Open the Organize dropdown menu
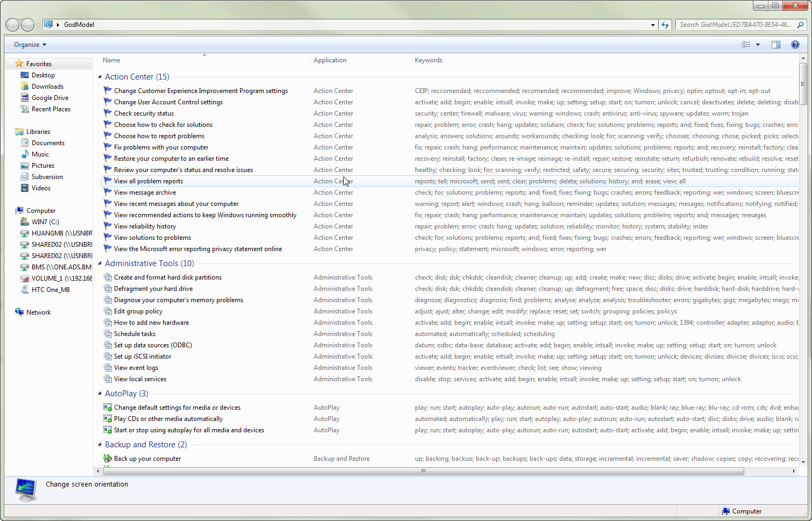Image resolution: width=812 pixels, height=521 pixels. coord(30,45)
